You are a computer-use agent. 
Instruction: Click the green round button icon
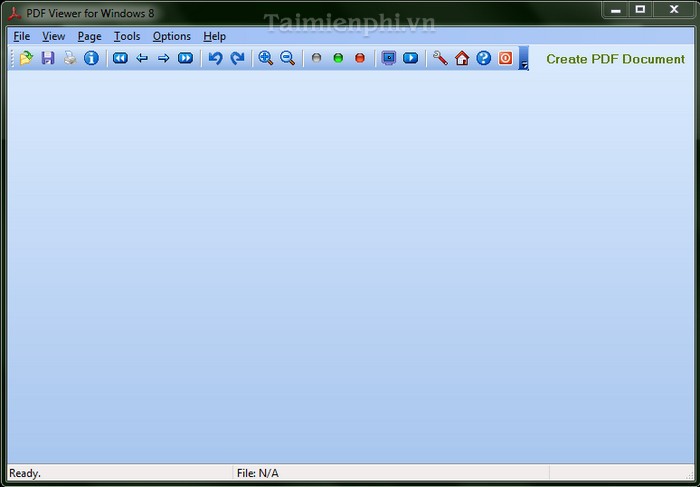338,58
